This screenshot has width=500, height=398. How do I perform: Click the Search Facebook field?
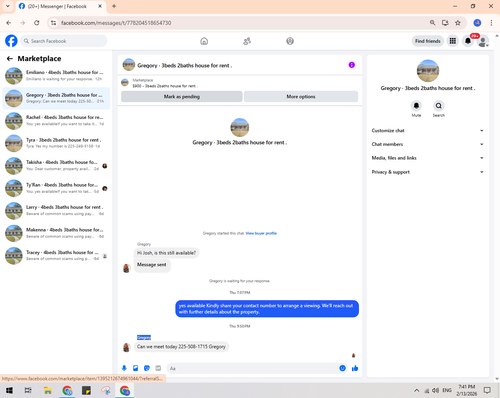[64, 41]
